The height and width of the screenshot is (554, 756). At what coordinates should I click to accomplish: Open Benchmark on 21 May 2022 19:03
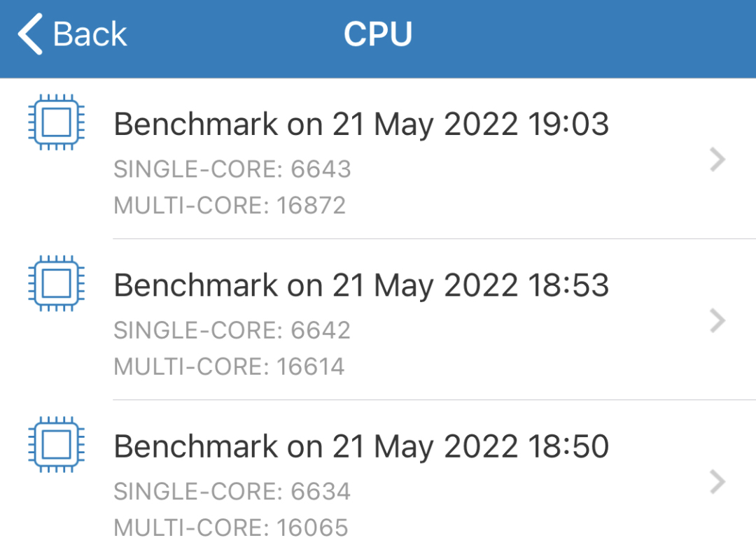tap(361, 125)
